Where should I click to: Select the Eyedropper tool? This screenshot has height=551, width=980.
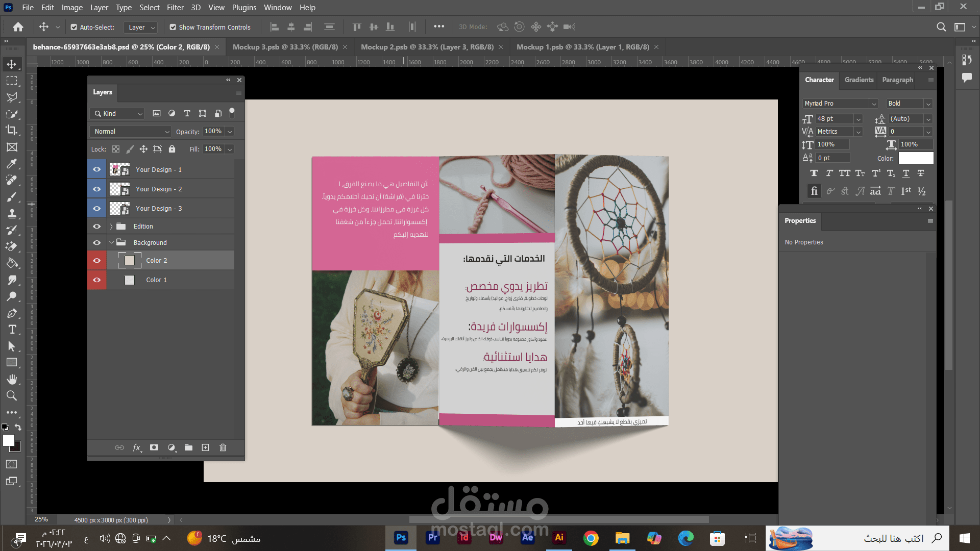(11, 164)
